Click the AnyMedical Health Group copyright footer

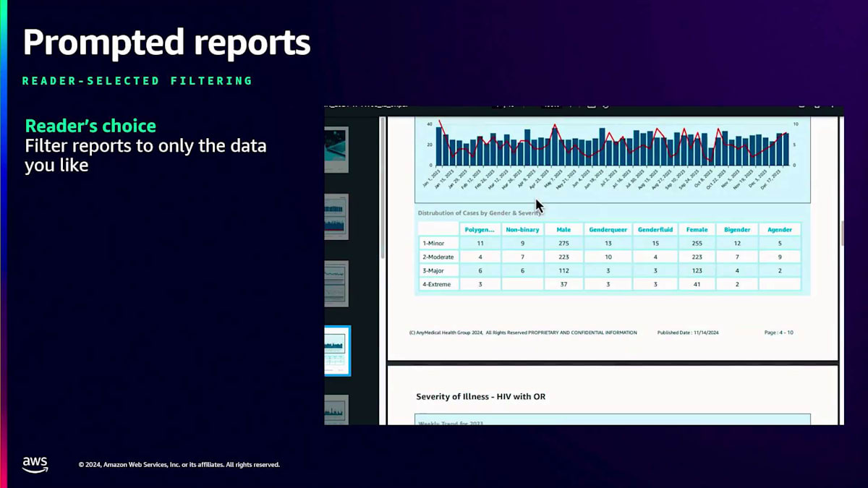[x=523, y=333]
